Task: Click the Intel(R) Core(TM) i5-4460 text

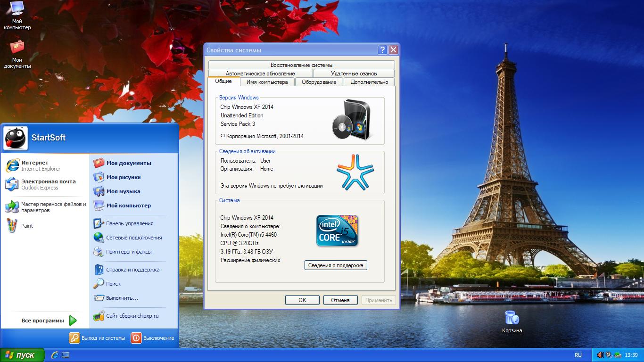Action: (x=248, y=235)
